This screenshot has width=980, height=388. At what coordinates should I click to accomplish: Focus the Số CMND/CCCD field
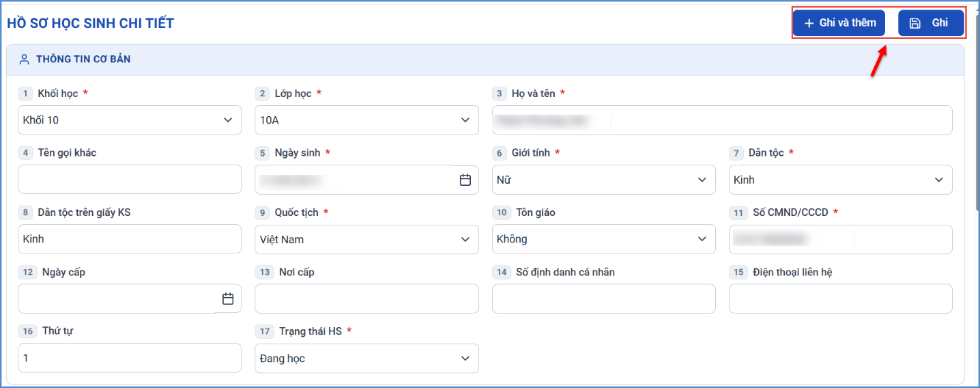pos(841,239)
